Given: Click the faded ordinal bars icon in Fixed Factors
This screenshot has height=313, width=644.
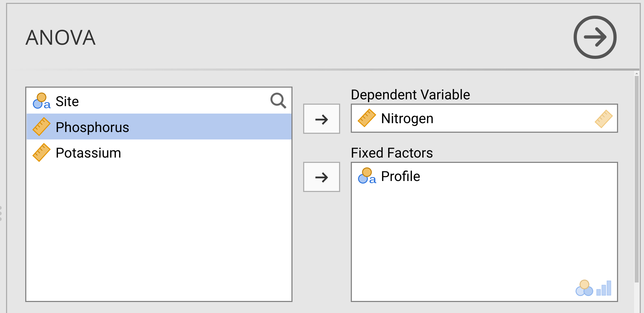Looking at the screenshot, I should (604, 288).
